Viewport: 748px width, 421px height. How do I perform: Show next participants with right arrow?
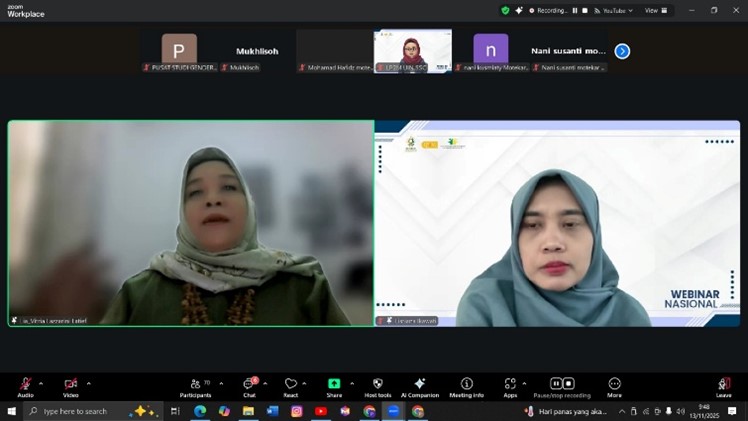pyautogui.click(x=622, y=51)
